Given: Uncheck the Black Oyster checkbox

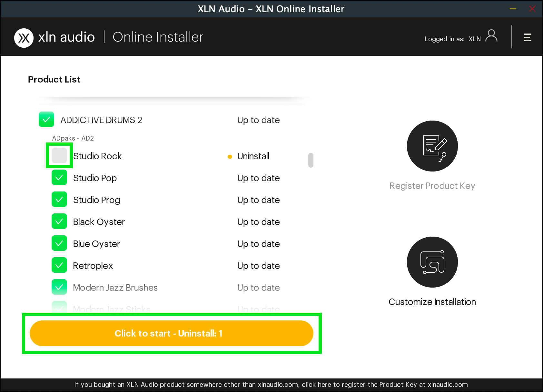Looking at the screenshot, I should 59,221.
